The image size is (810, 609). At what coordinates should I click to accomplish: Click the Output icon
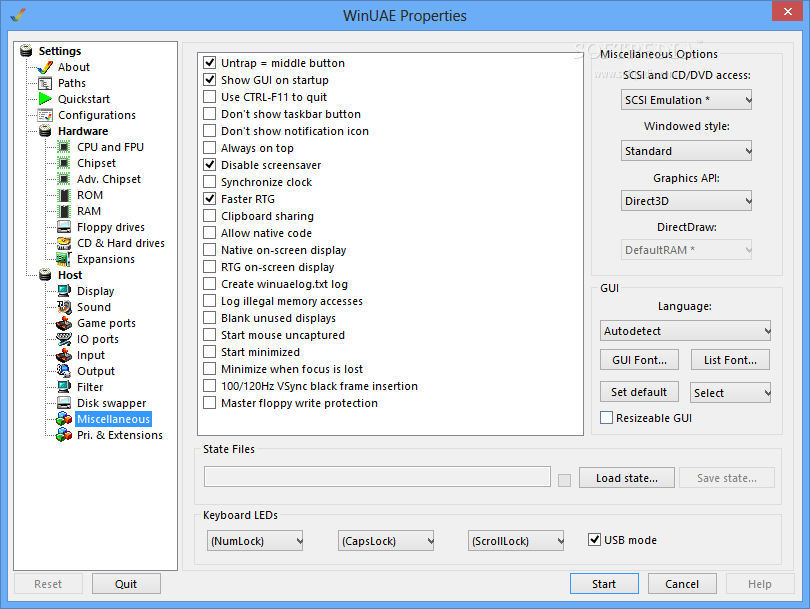coord(64,371)
